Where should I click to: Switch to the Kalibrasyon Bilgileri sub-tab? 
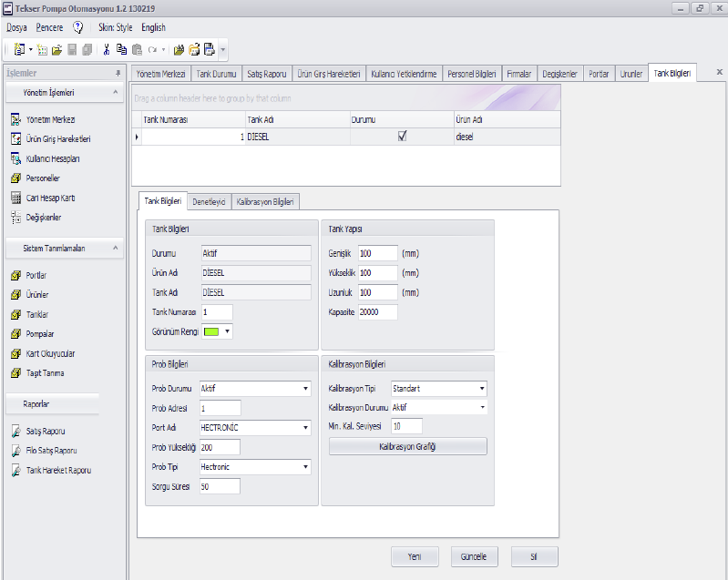tap(265, 202)
